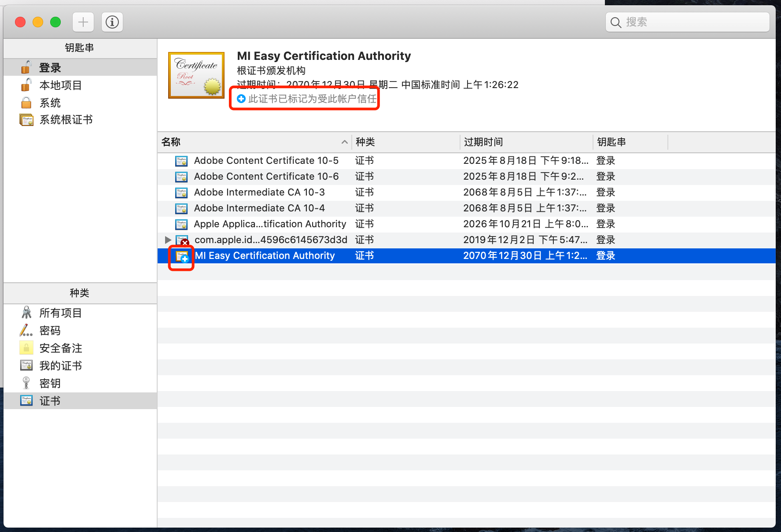This screenshot has height=532, width=781.
Task: Select the 系统根证书 certificate folder icon
Action: click(26, 120)
